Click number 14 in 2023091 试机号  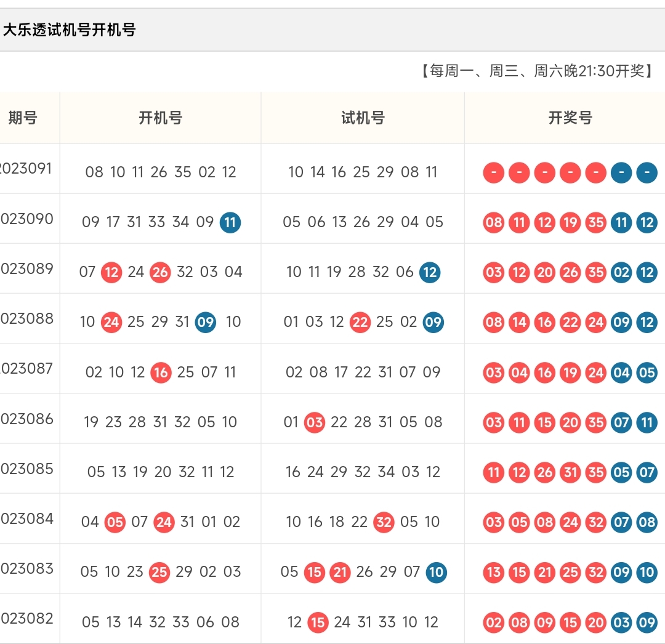click(x=317, y=172)
